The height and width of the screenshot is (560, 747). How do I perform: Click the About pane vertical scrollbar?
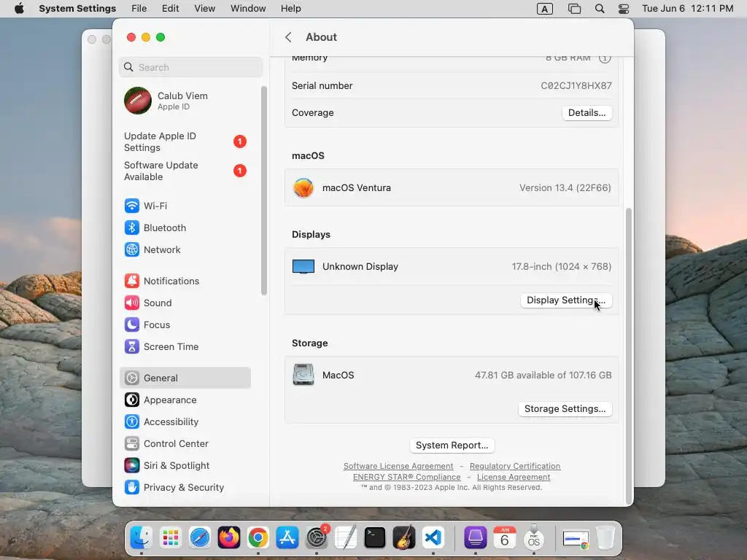(628, 355)
